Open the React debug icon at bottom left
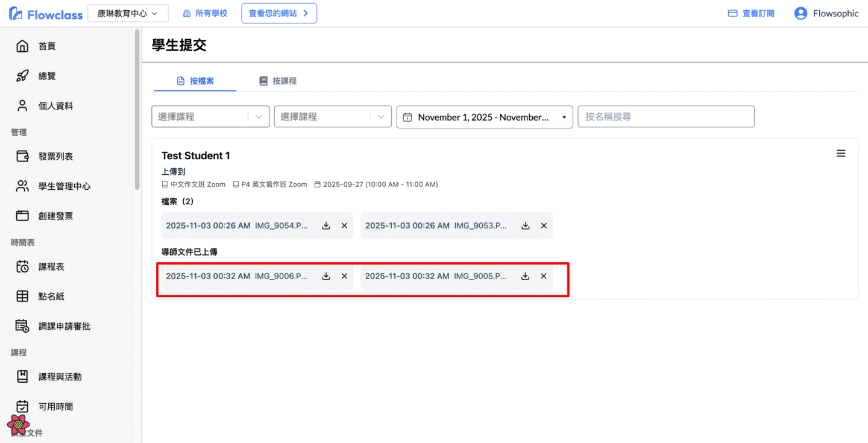Image resolution: width=868 pixels, height=443 pixels. point(19,424)
